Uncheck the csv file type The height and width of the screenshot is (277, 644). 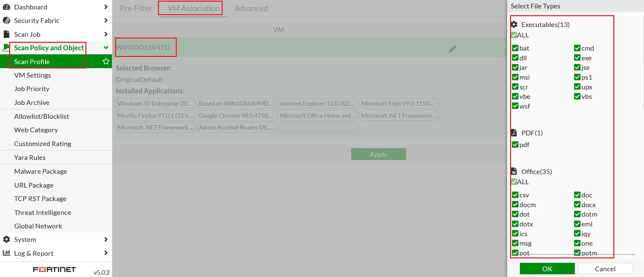coord(515,195)
